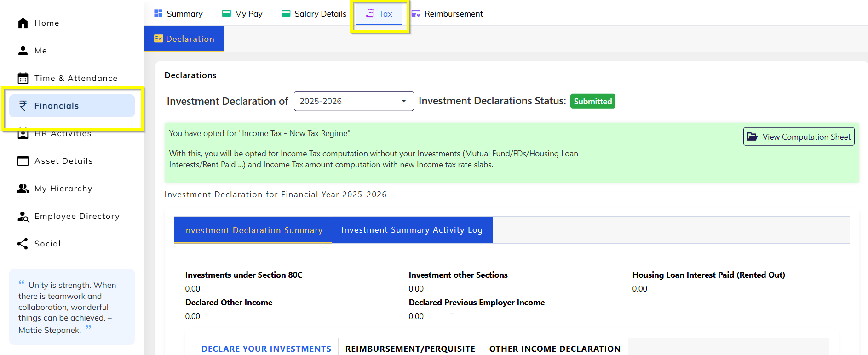Open My Hierarchy people icon
The height and width of the screenshot is (355, 868).
pos(23,189)
